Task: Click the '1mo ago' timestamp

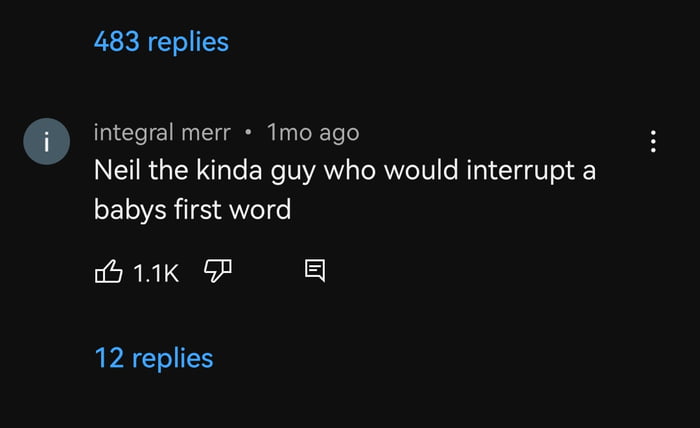Action: tap(313, 133)
